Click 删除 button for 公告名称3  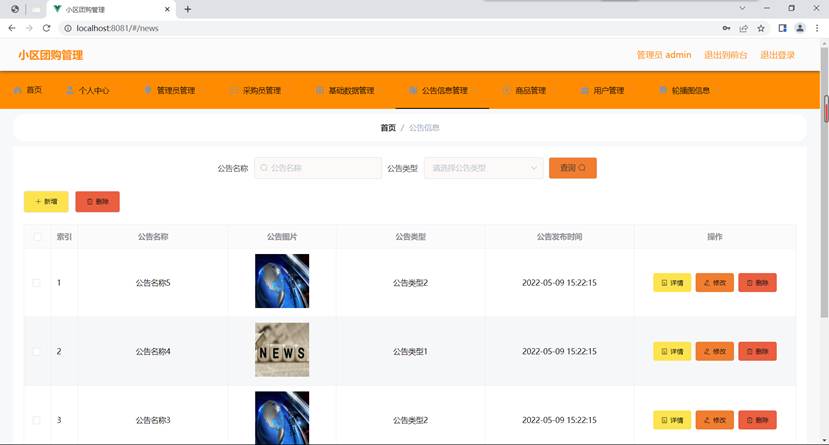pyautogui.click(x=757, y=420)
